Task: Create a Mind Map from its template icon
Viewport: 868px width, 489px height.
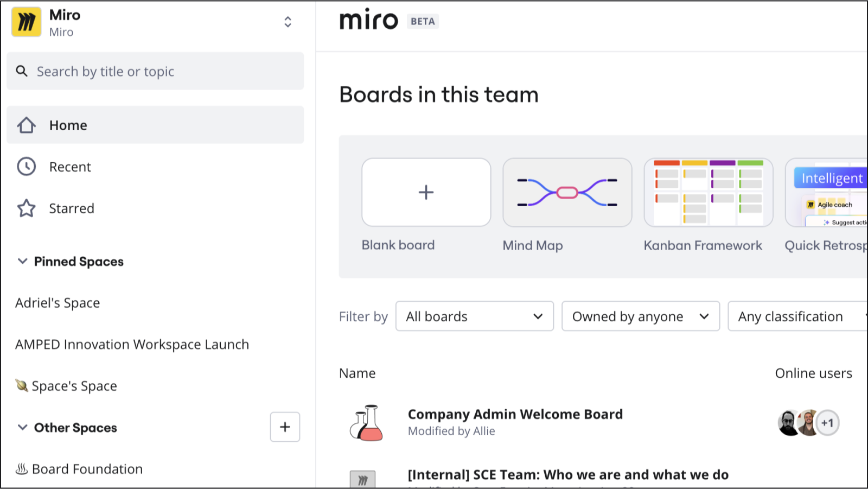Action: click(x=567, y=192)
